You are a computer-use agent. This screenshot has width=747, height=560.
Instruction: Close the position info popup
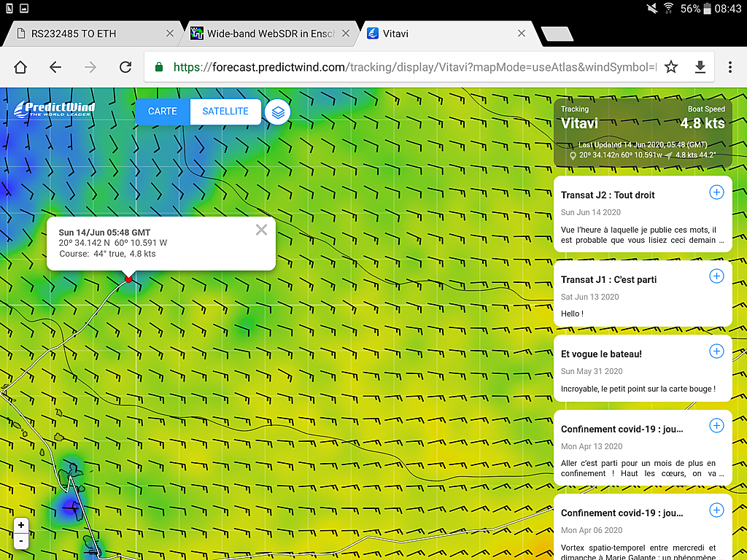[261, 230]
